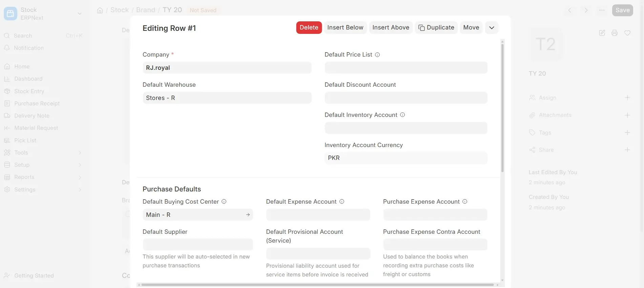Save the TY 20 brand
This screenshot has height=288, width=644.
coord(622,10)
